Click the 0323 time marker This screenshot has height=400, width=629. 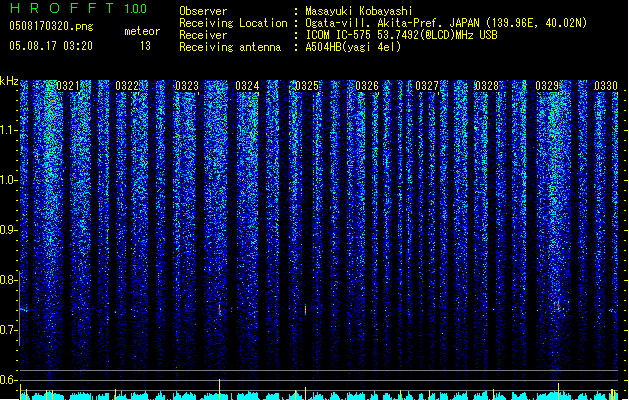(x=187, y=86)
